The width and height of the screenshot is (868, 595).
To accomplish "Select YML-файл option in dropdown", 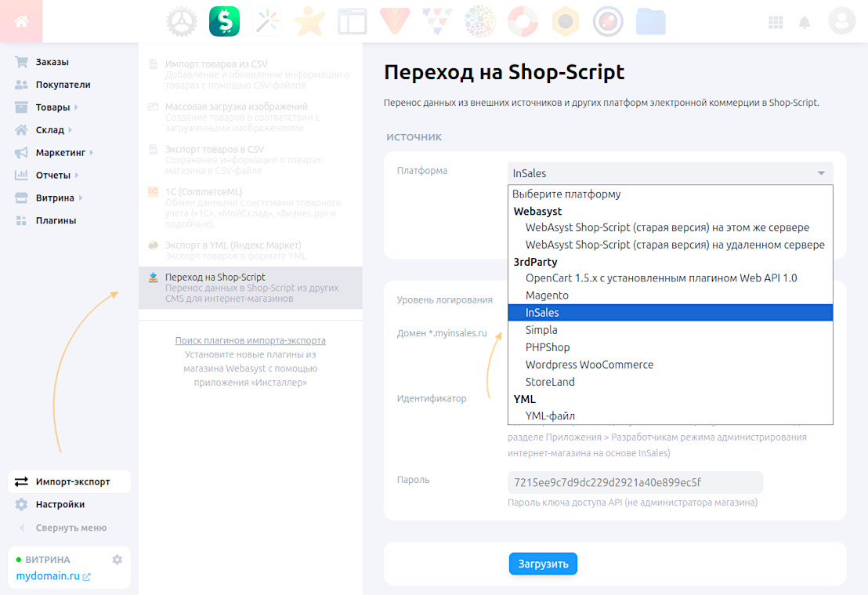I will pyautogui.click(x=551, y=415).
